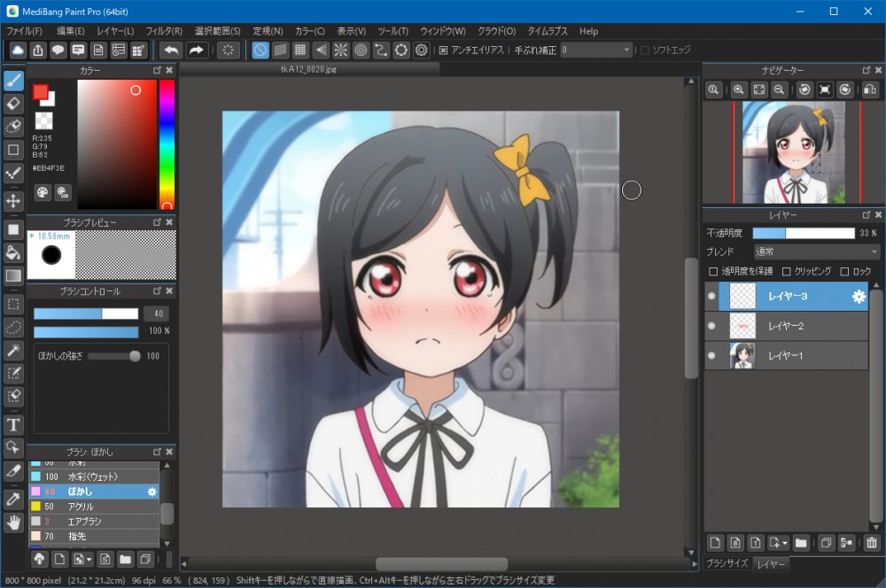The image size is (886, 588).
Task: Expand the add-brush dropdown in the brush panel
Action: [89, 560]
